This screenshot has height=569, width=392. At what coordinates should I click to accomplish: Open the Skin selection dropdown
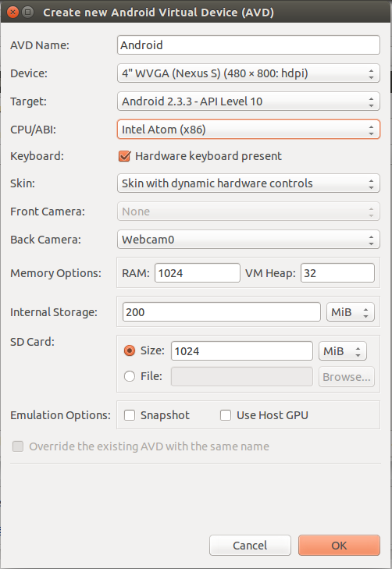(248, 183)
